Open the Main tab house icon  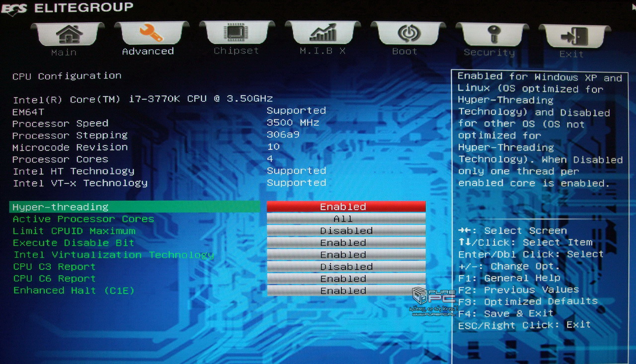click(69, 34)
